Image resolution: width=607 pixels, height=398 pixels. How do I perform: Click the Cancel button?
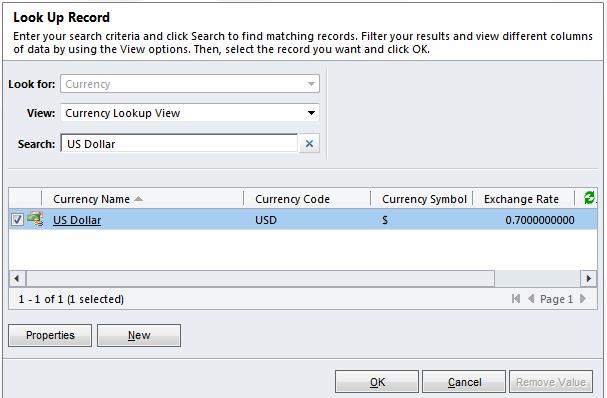click(464, 382)
